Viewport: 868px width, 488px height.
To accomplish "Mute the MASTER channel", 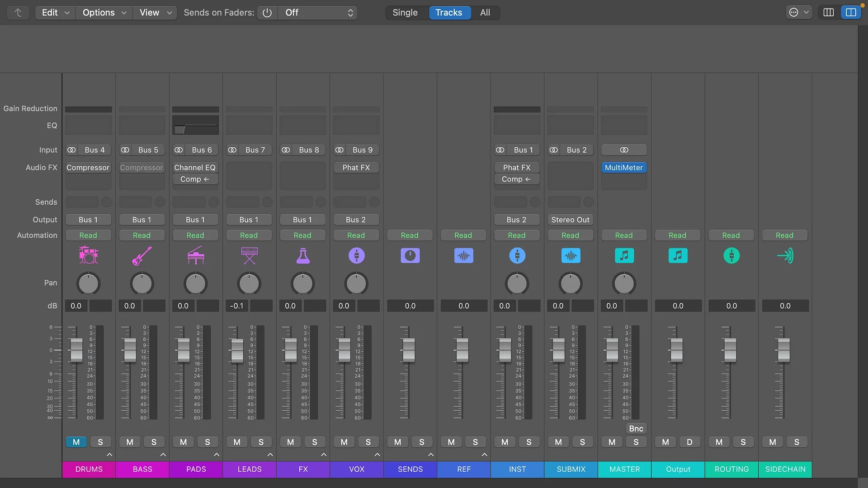I will pos(612,442).
